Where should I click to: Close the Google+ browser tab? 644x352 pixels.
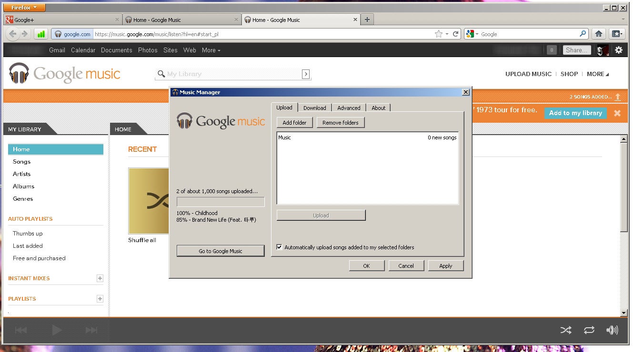[117, 20]
